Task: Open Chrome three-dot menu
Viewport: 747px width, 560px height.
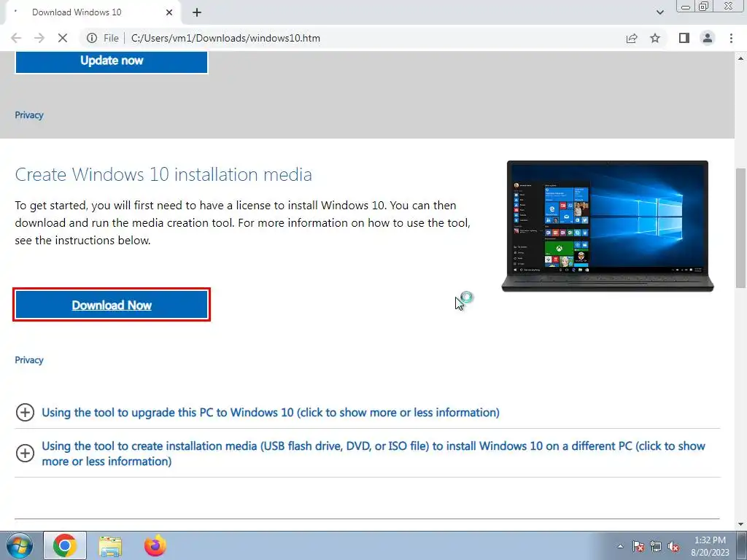Action: (731, 38)
